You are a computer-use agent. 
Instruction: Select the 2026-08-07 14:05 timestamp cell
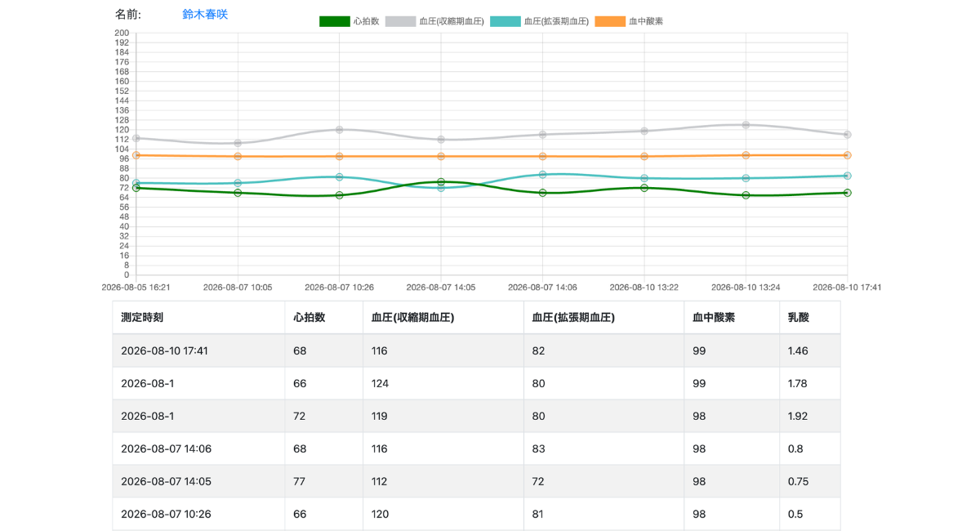click(198, 481)
